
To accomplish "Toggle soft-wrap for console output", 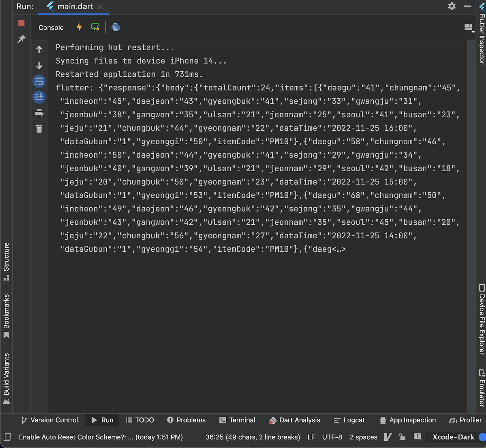I will tap(39, 81).
